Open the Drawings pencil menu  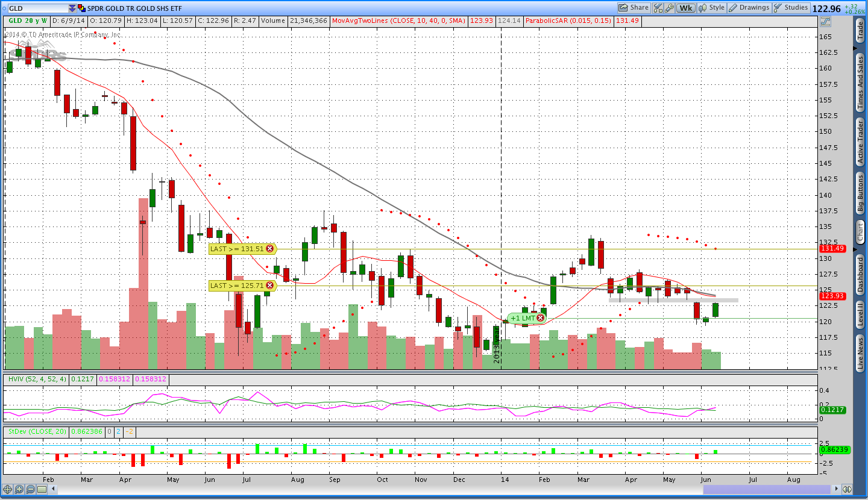tap(749, 8)
